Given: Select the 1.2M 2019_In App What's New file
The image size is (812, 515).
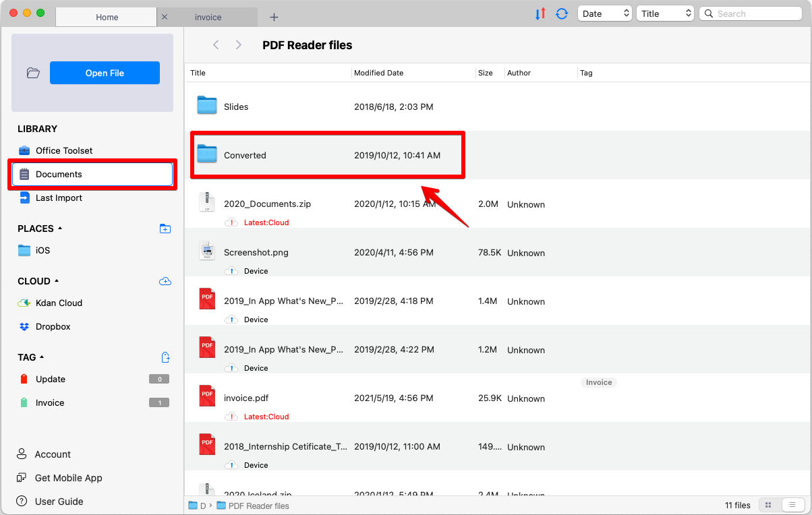Looking at the screenshot, I should click(498, 349).
